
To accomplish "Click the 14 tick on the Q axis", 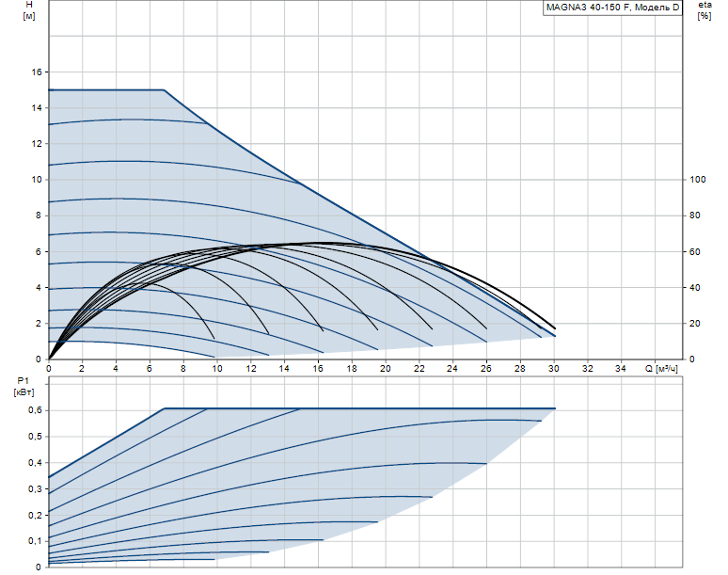I will 284,368.
